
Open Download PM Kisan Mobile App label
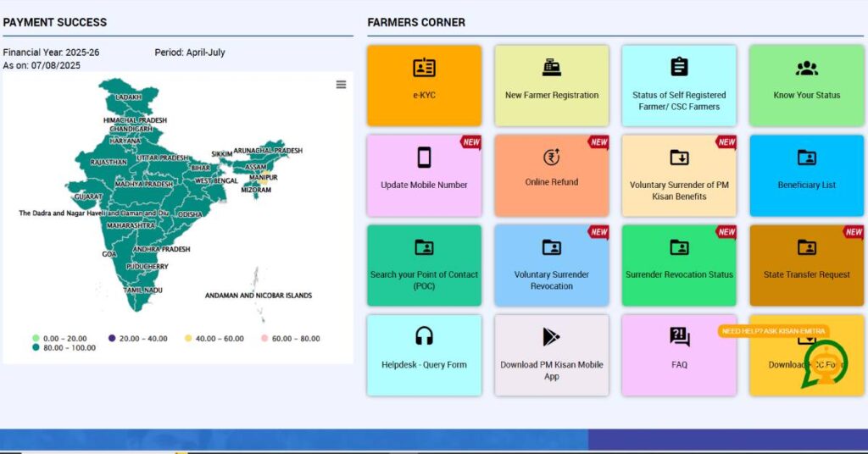(x=551, y=370)
